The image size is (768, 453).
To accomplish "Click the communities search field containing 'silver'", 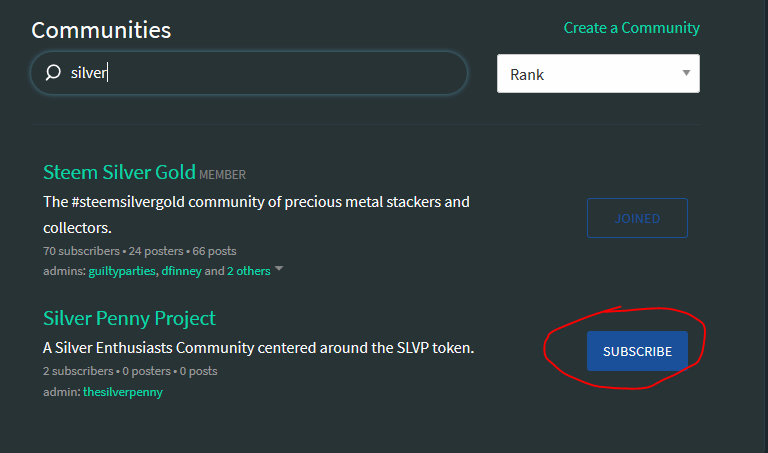I will (x=249, y=73).
